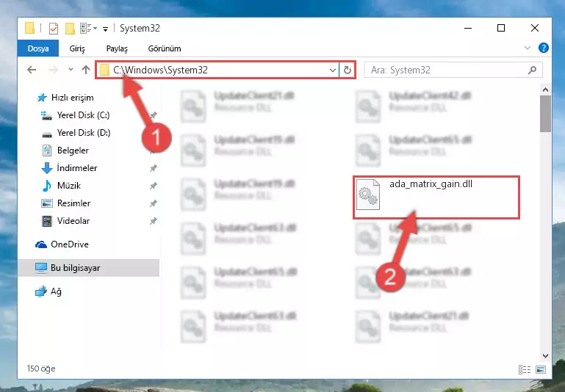
Task: Click the pin icon next to Videolar
Action: [x=154, y=221]
